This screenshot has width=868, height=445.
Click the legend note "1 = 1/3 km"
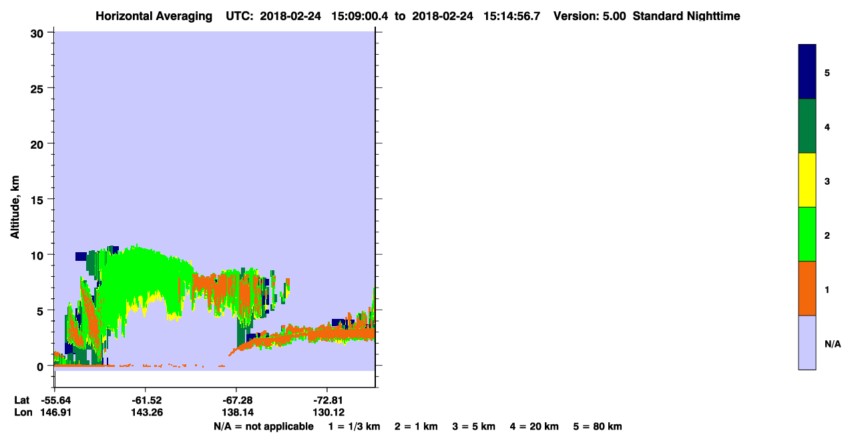point(354,426)
